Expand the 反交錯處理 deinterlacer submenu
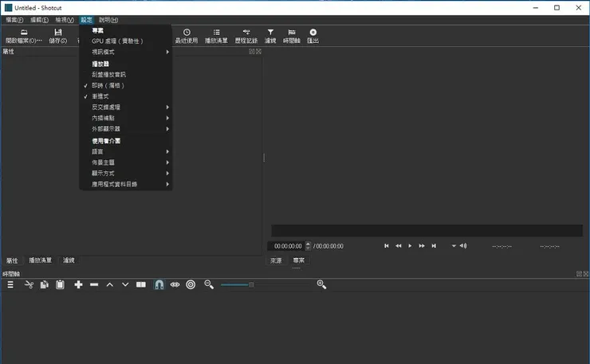Viewport: 590px width, 364px height. pos(126,108)
